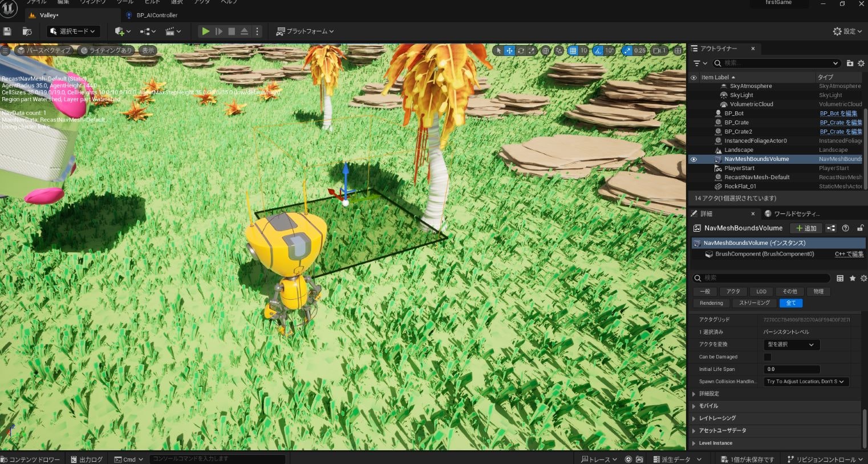Toggle favorites star filter in details
Screen dimensions: 868x464
click(x=853, y=278)
